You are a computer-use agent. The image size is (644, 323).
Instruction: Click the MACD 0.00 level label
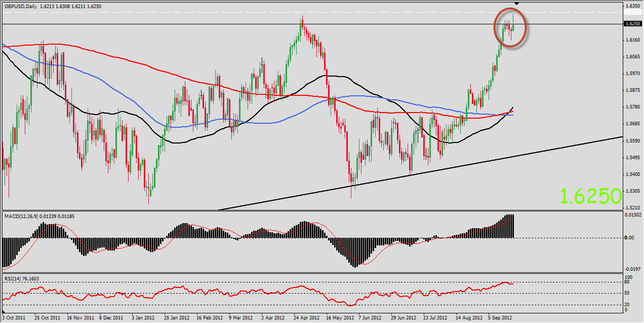click(629, 238)
